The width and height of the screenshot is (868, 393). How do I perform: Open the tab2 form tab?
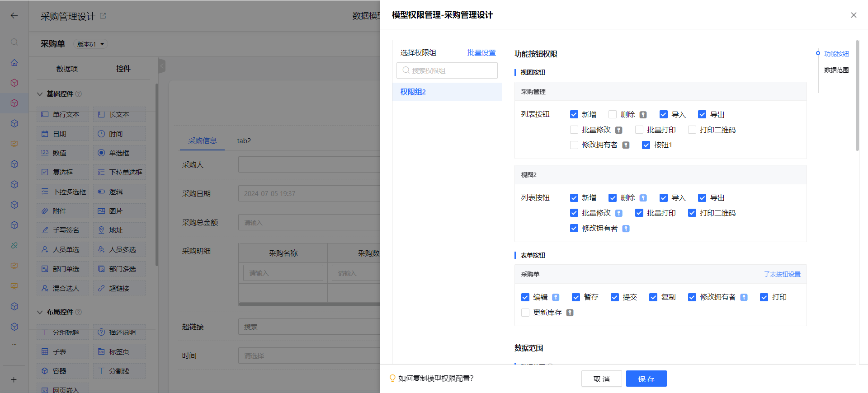[x=244, y=141]
